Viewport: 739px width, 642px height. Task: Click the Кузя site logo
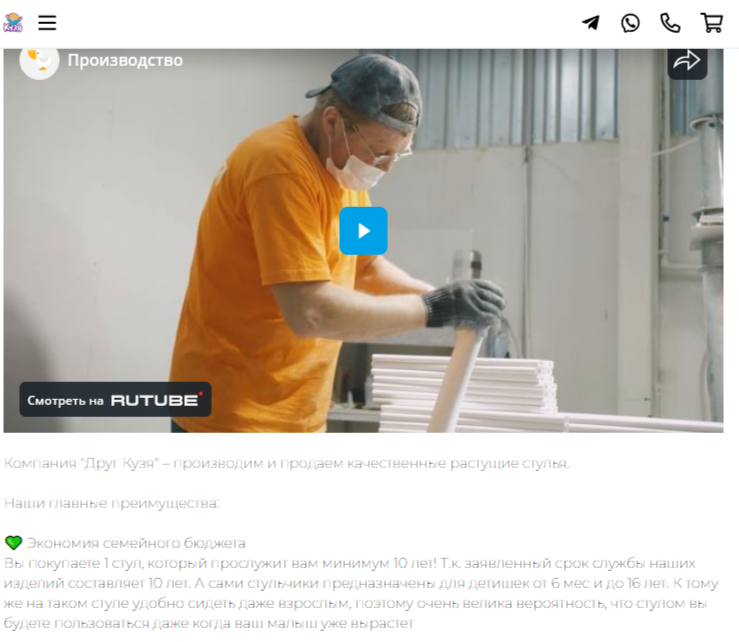pos(13,23)
